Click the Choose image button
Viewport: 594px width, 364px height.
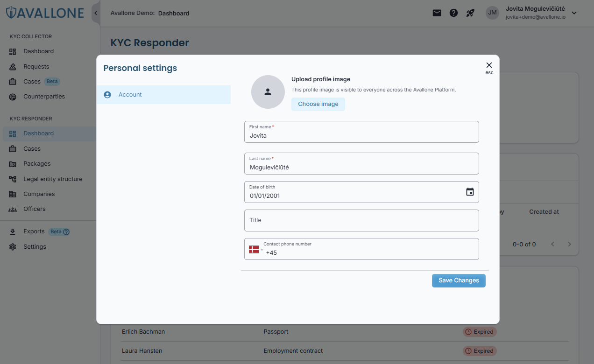coord(318,104)
